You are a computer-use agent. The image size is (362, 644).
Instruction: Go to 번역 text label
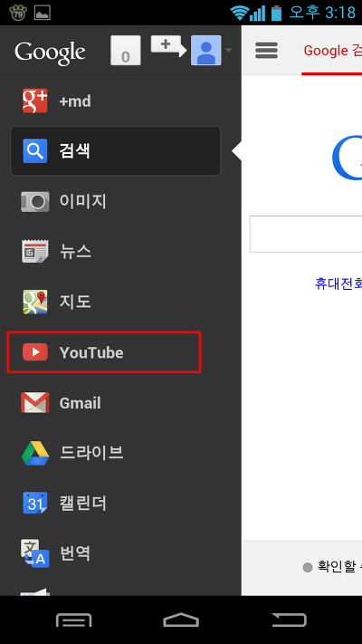(75, 553)
